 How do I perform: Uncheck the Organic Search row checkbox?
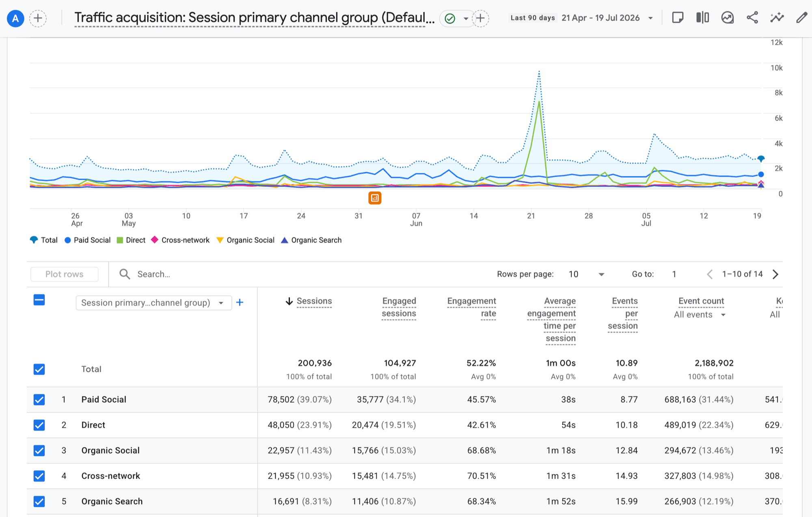pyautogui.click(x=39, y=502)
